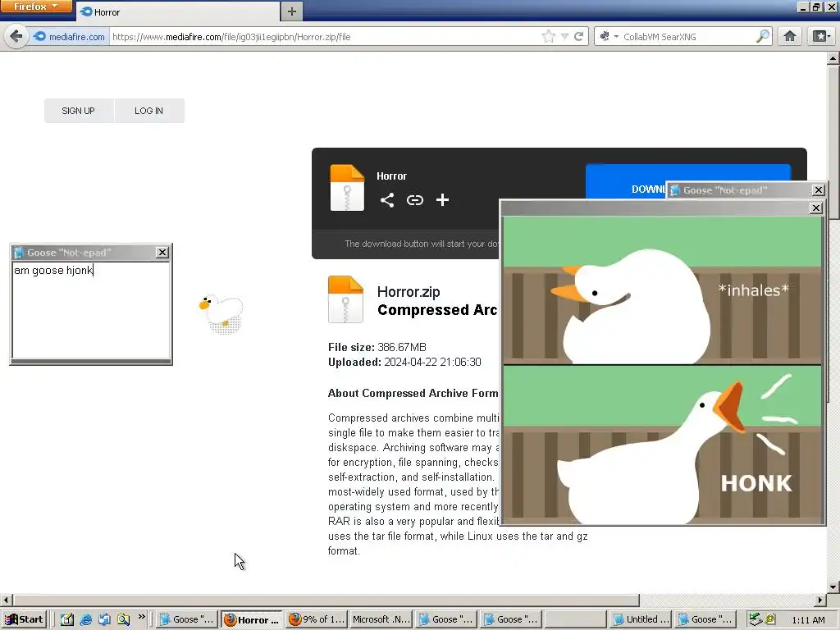Focus the CollabVM SearXNG search box
The image size is (840, 630).
coord(688,36)
